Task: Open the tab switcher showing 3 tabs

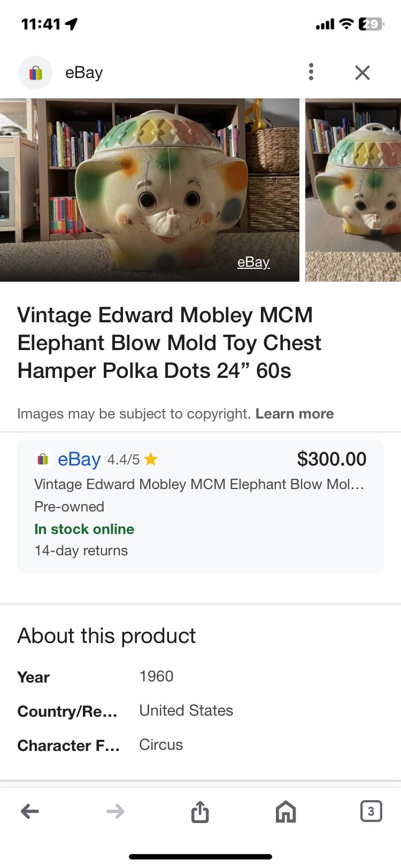Action: click(371, 811)
